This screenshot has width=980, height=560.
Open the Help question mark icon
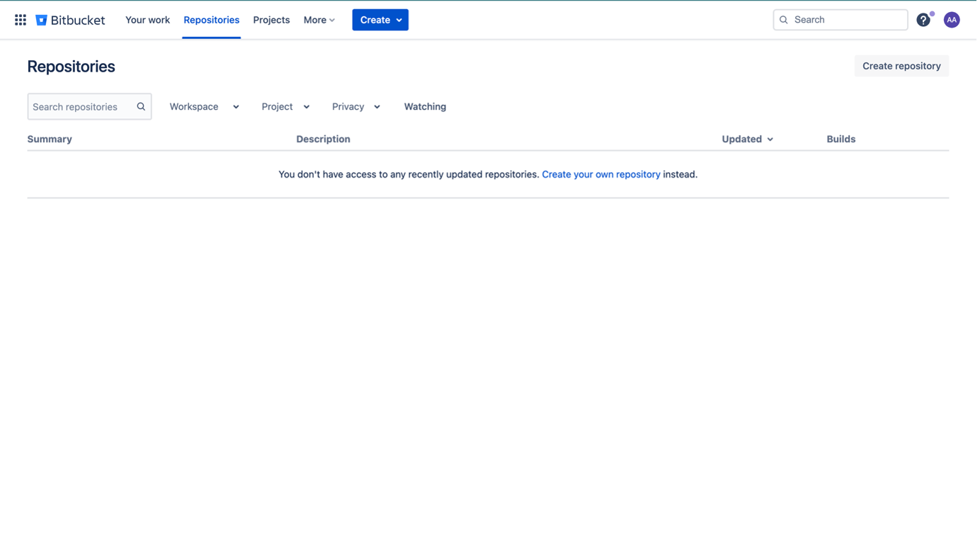click(x=923, y=20)
